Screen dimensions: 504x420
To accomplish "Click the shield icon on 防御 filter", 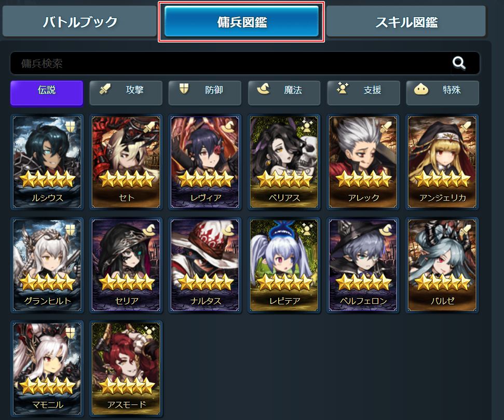I will (x=184, y=88).
